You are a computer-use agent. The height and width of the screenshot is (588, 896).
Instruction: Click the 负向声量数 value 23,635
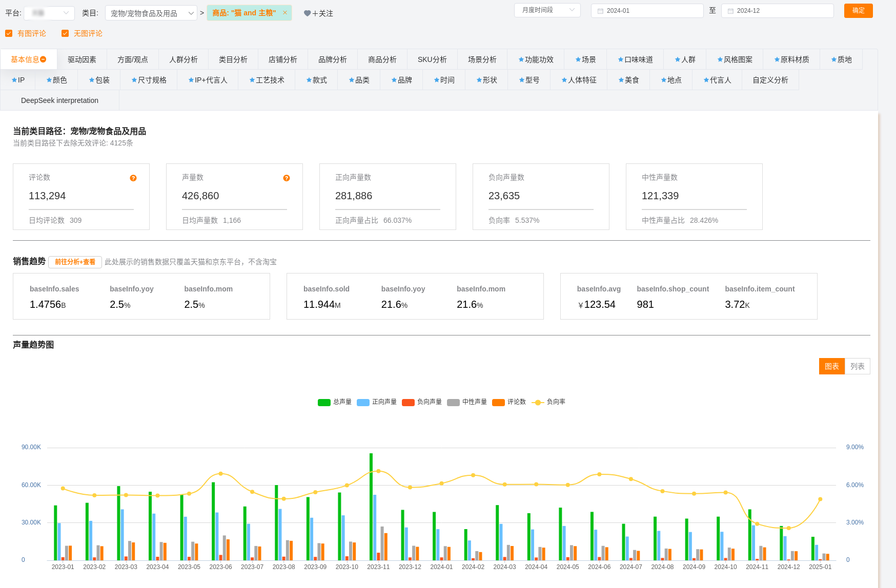click(504, 196)
